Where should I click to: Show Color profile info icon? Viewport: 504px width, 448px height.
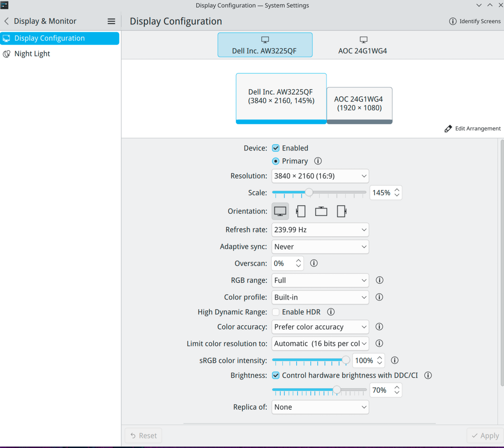(379, 297)
